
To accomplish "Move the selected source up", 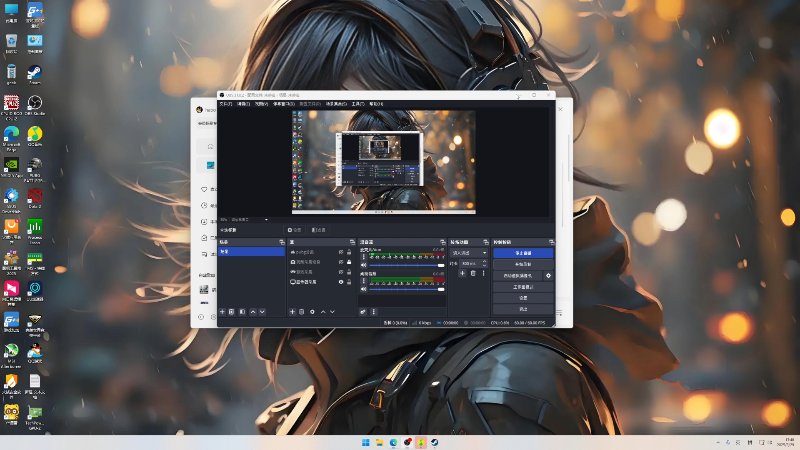I will coord(323,312).
